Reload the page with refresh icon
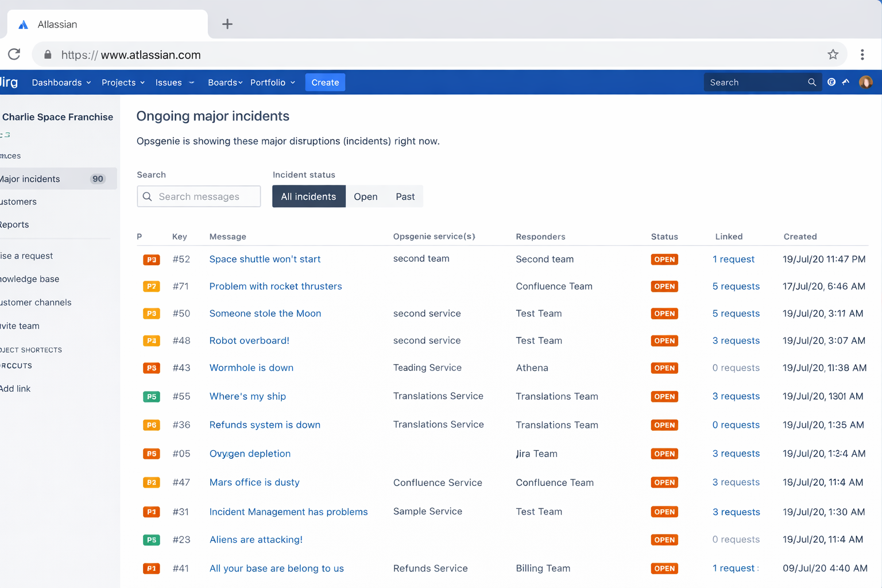The image size is (882, 588). coord(14,55)
